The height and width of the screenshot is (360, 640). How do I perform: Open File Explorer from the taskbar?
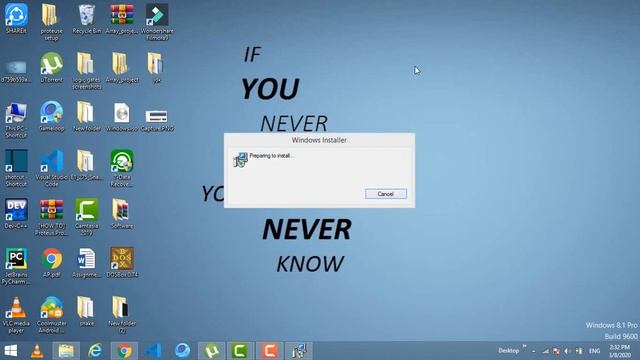click(66, 351)
